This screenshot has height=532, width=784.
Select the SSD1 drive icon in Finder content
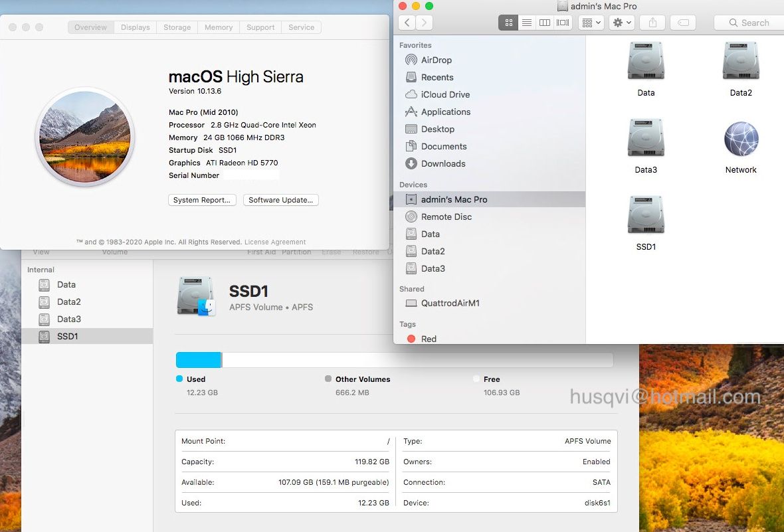pos(646,215)
